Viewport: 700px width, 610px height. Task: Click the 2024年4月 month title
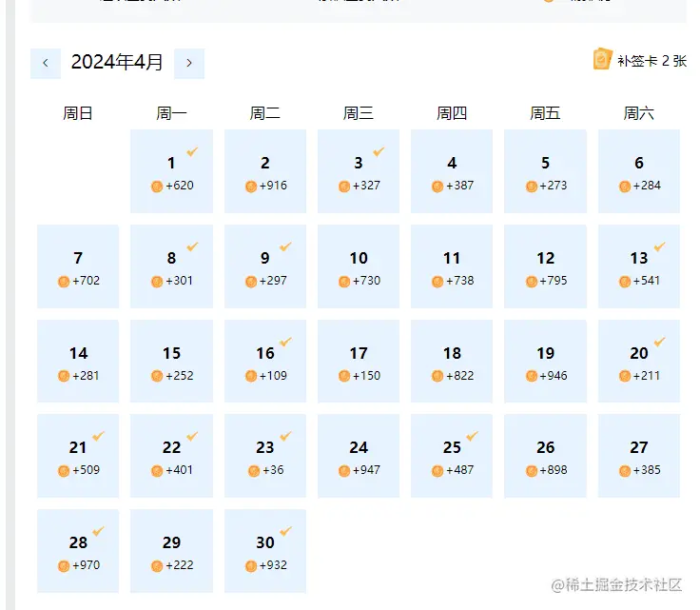[117, 62]
